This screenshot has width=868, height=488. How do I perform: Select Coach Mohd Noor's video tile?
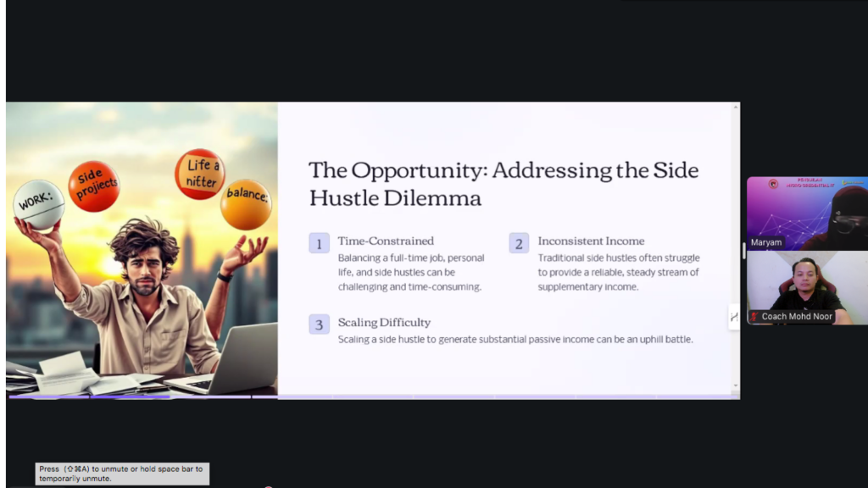[807, 287]
